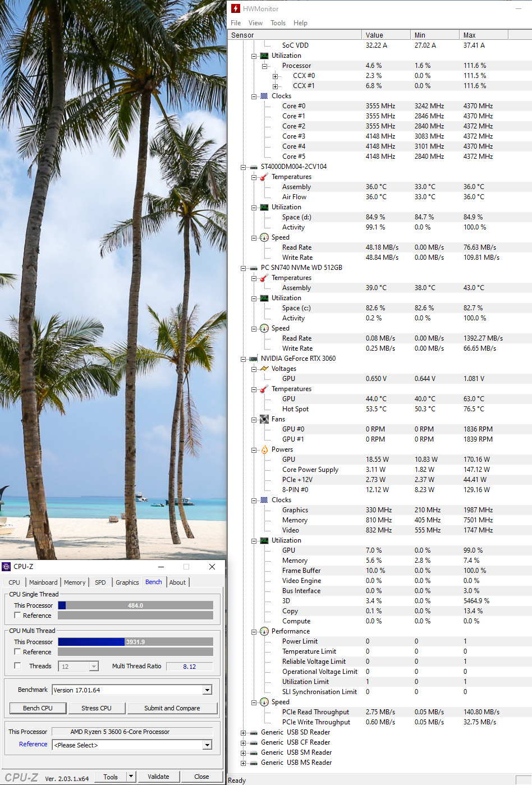Expand the CCX #1 tree node
This screenshot has width=532, height=785.
tap(275, 86)
